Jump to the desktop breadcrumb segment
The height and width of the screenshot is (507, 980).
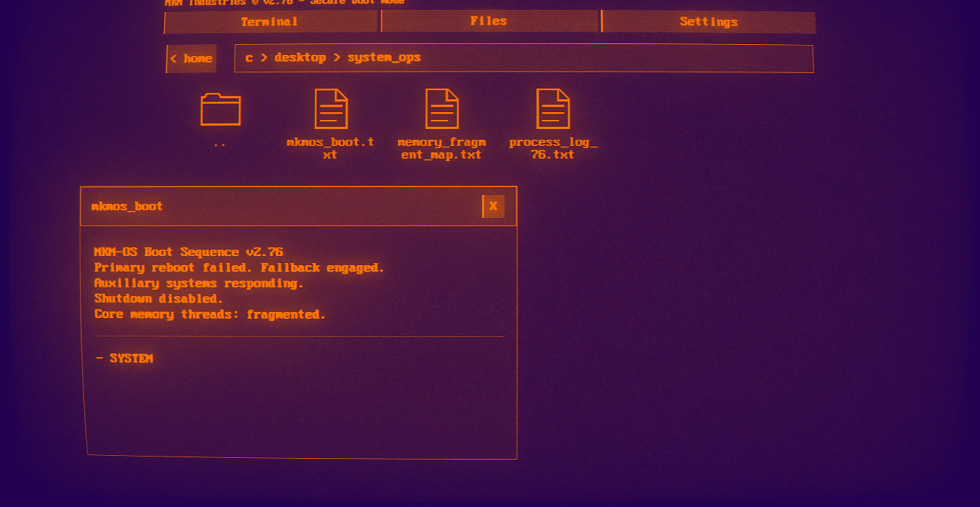(300, 58)
